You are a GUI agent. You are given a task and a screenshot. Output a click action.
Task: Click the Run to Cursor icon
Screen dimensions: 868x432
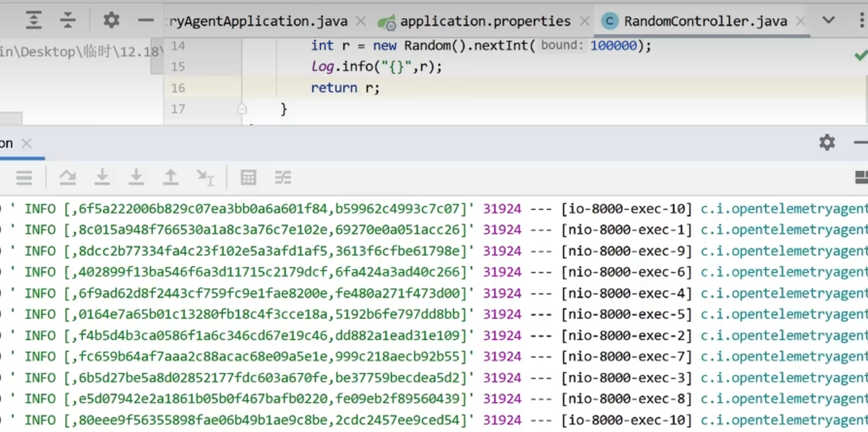(x=205, y=177)
